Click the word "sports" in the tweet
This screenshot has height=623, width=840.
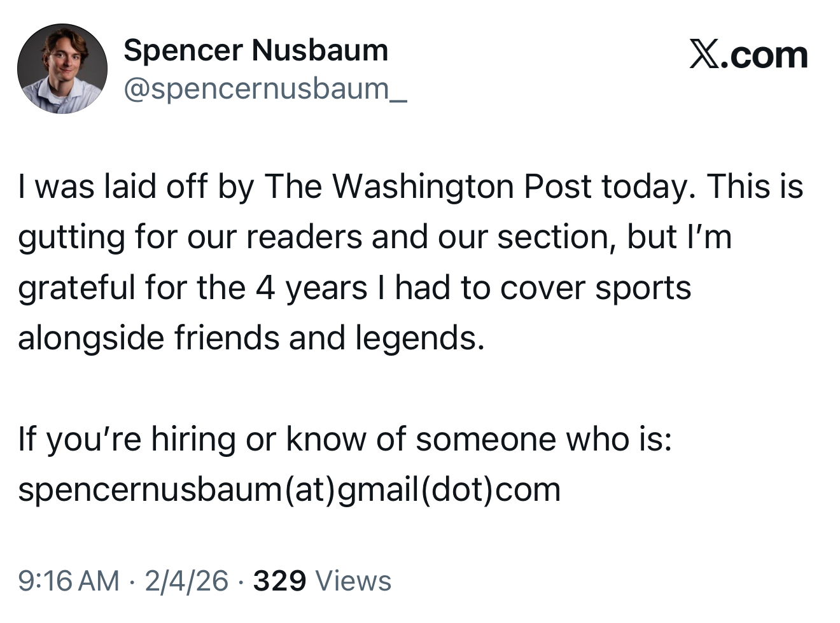[x=643, y=287]
